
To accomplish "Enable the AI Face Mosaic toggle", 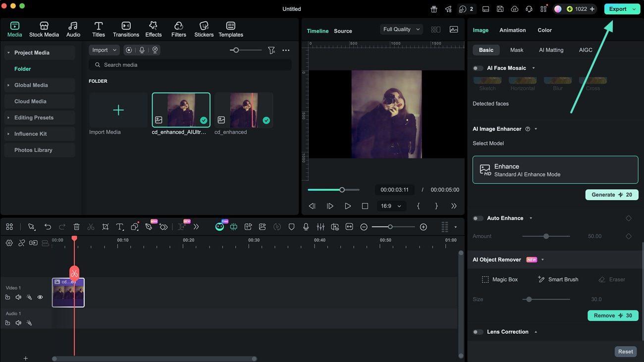I will pyautogui.click(x=478, y=68).
